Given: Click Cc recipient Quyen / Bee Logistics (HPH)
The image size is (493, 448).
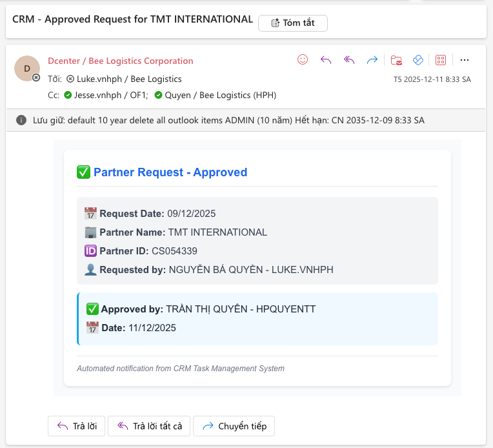Looking at the screenshot, I should pyautogui.click(x=221, y=95).
